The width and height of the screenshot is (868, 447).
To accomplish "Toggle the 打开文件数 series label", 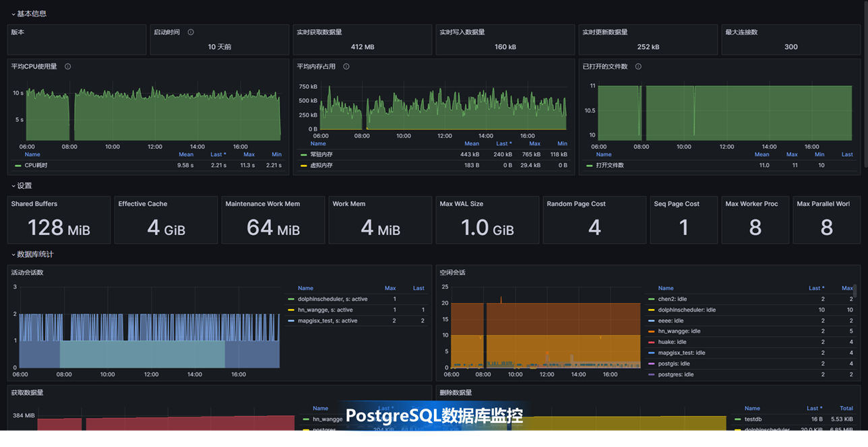I will click(610, 165).
